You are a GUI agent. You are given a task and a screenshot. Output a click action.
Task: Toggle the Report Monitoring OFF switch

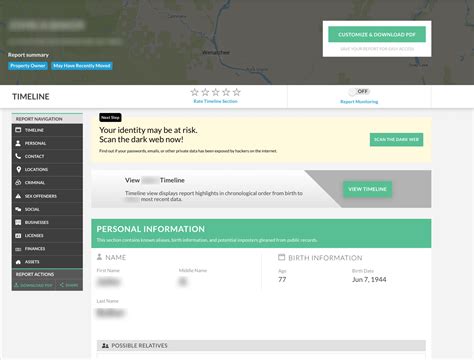pos(359,91)
